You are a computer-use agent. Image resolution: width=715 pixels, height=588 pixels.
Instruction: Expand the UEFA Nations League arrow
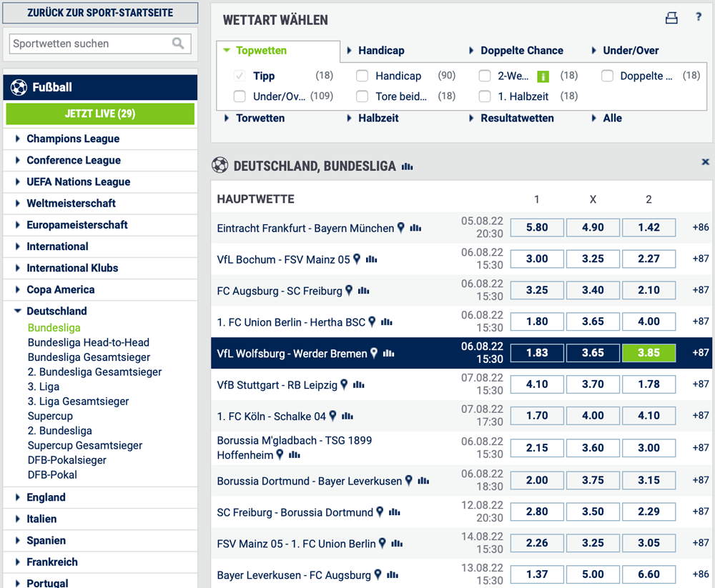[17, 182]
